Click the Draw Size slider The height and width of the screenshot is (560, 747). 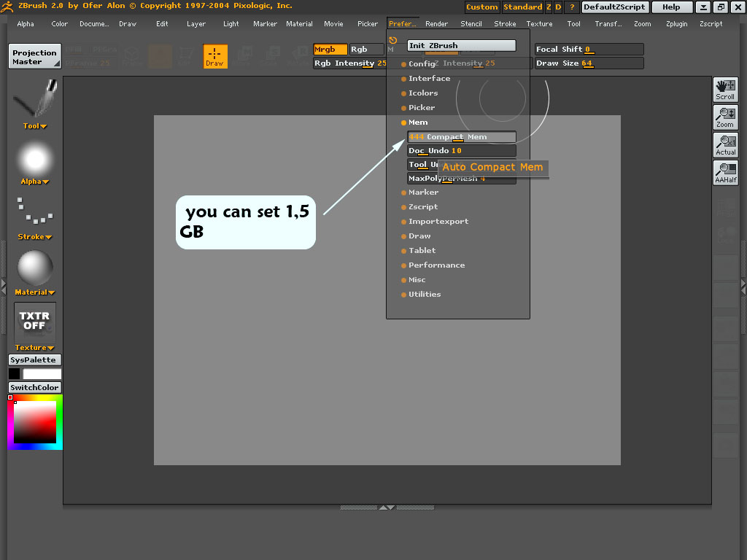pos(589,63)
